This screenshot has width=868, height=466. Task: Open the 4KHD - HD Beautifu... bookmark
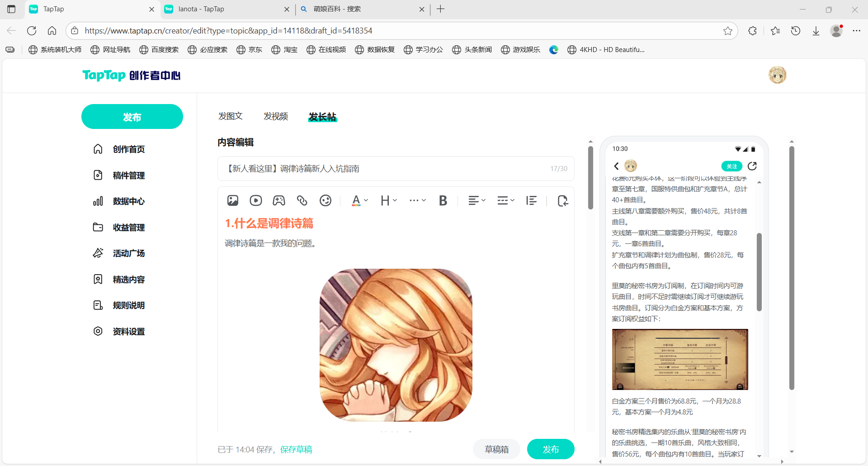coord(606,50)
